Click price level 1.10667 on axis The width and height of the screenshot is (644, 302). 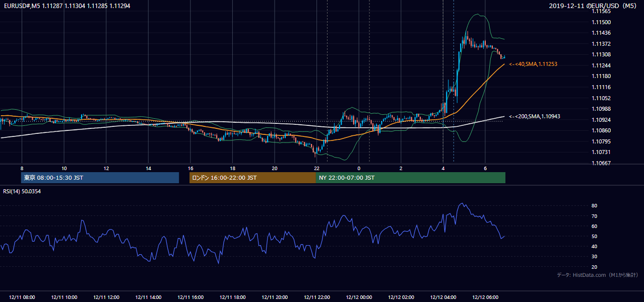[x=601, y=163]
